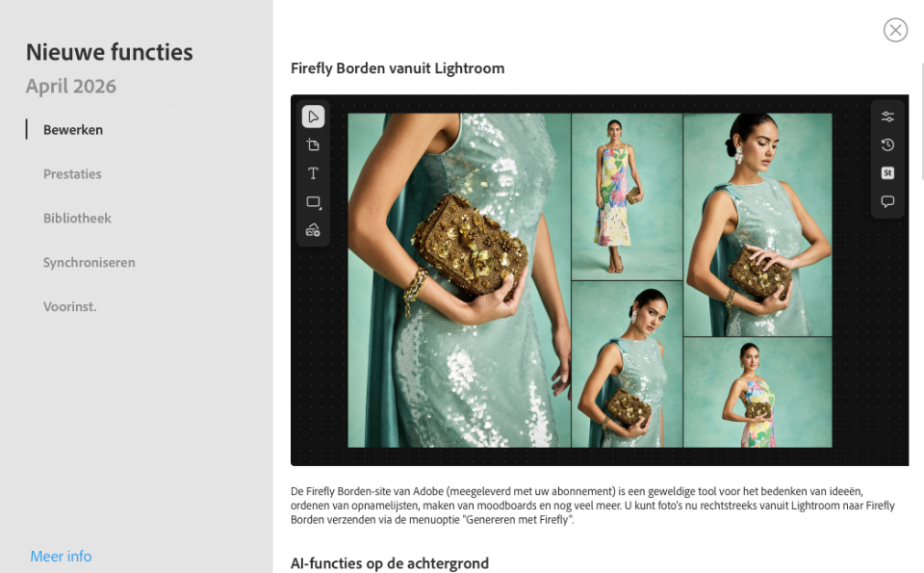Click the Adobe Stock St icon
This screenshot has height=573, width=924.
coord(887,173)
